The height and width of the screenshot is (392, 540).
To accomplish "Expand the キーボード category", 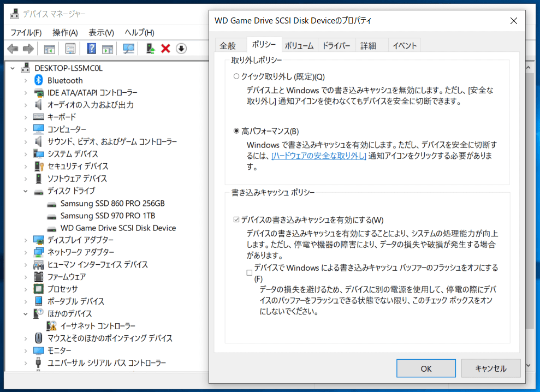I will tap(26, 117).
